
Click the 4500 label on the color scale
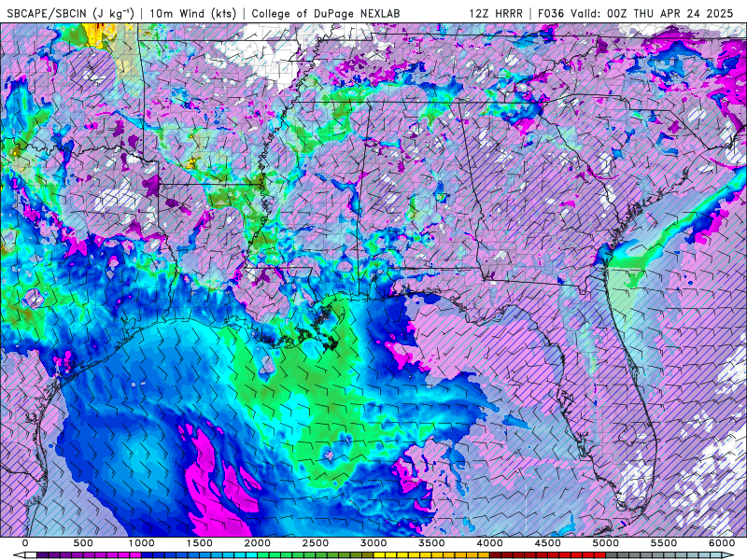(x=548, y=543)
